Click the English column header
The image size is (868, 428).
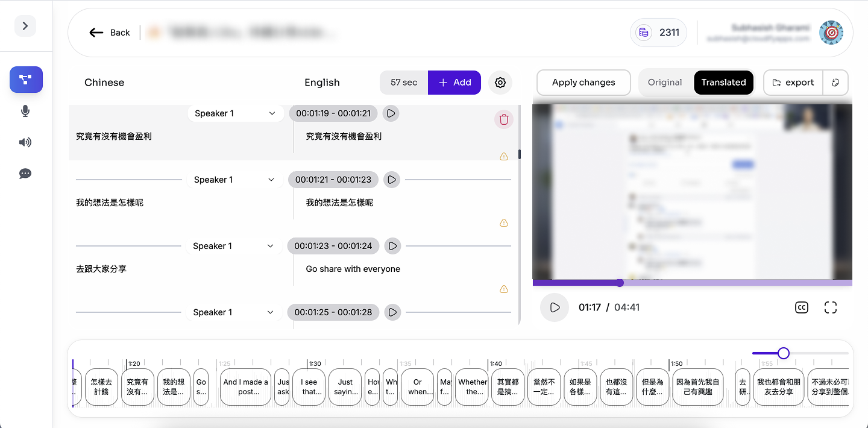(322, 83)
